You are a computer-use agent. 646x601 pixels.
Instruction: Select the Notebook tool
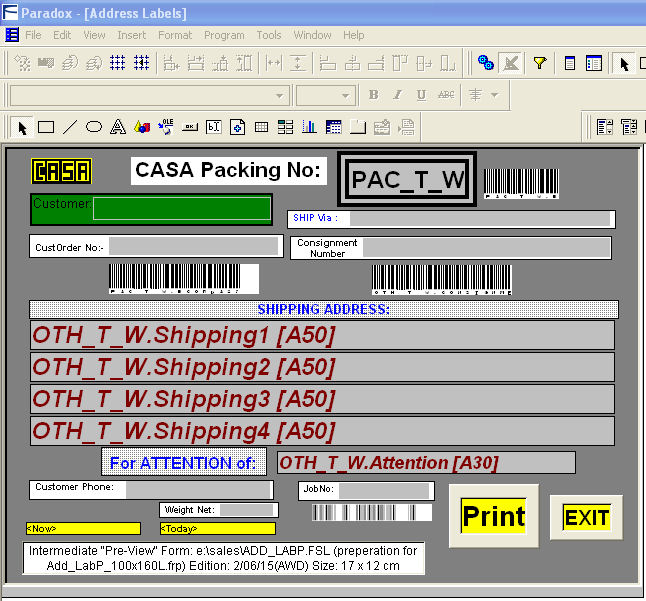pos(358,127)
